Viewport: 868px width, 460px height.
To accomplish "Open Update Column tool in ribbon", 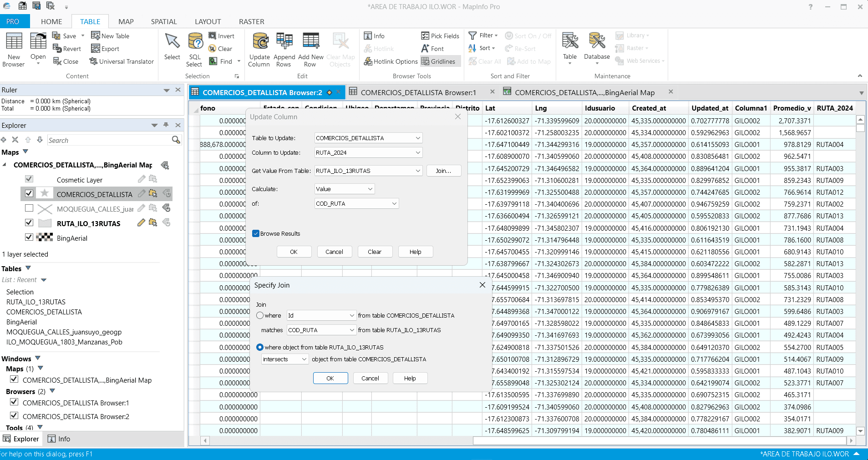I will (259, 50).
